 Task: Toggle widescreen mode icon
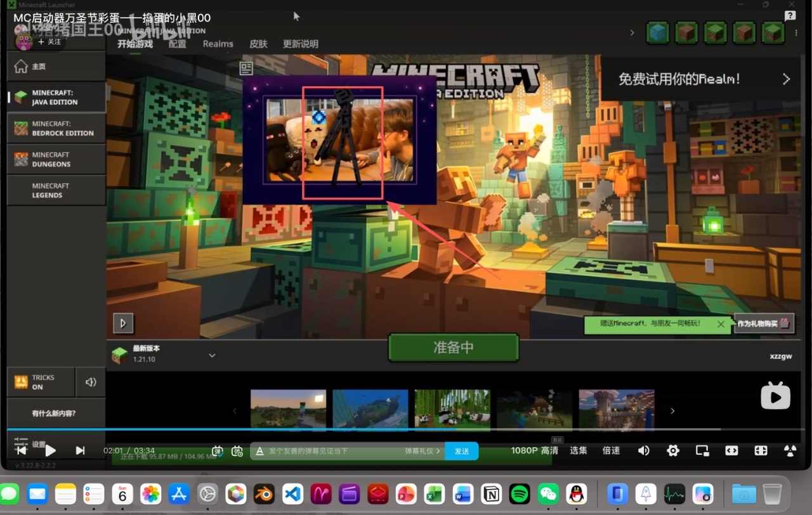[x=731, y=450]
